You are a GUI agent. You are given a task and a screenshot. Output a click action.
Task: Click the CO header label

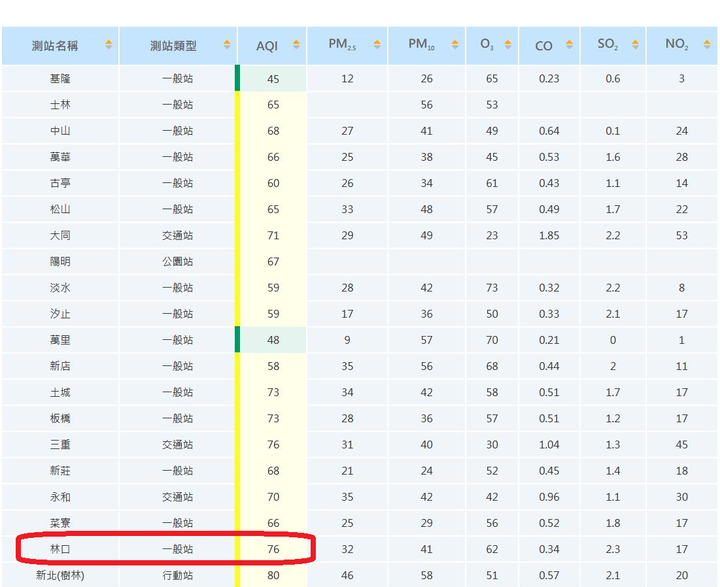[544, 46]
